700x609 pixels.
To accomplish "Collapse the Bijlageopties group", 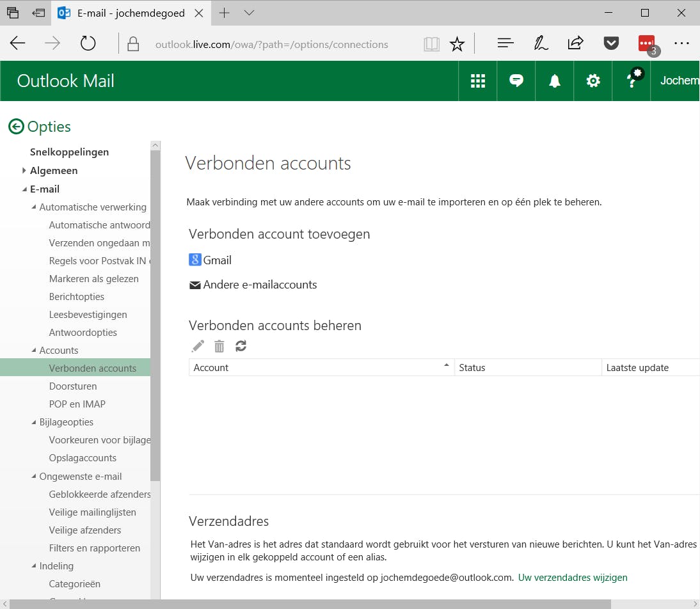I will coord(33,422).
